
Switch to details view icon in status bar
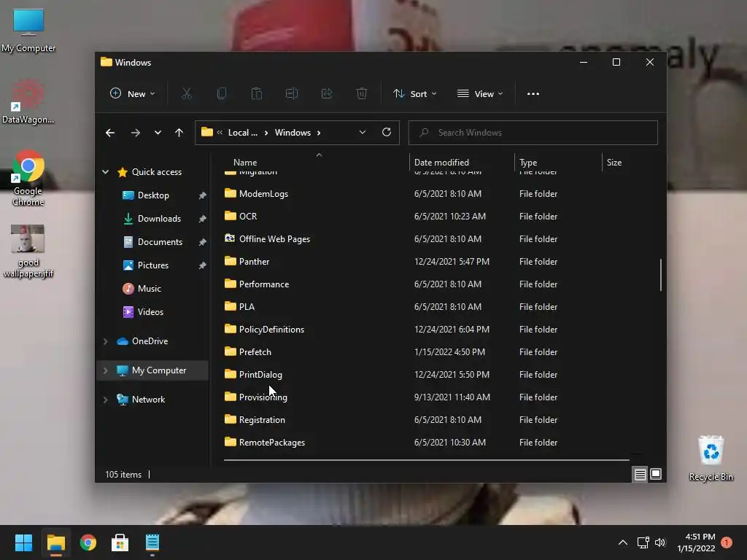pyautogui.click(x=640, y=474)
